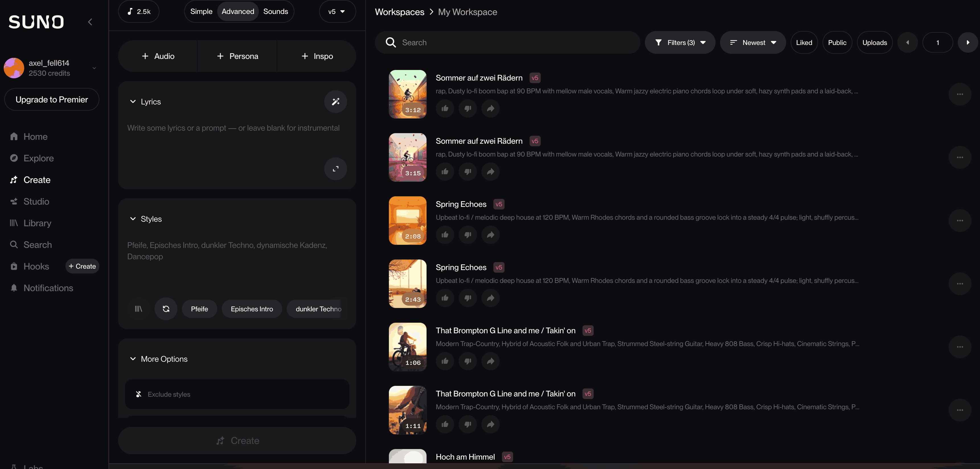Dislike the 2:08 Spring Echoes track
980x469 pixels.
point(468,235)
